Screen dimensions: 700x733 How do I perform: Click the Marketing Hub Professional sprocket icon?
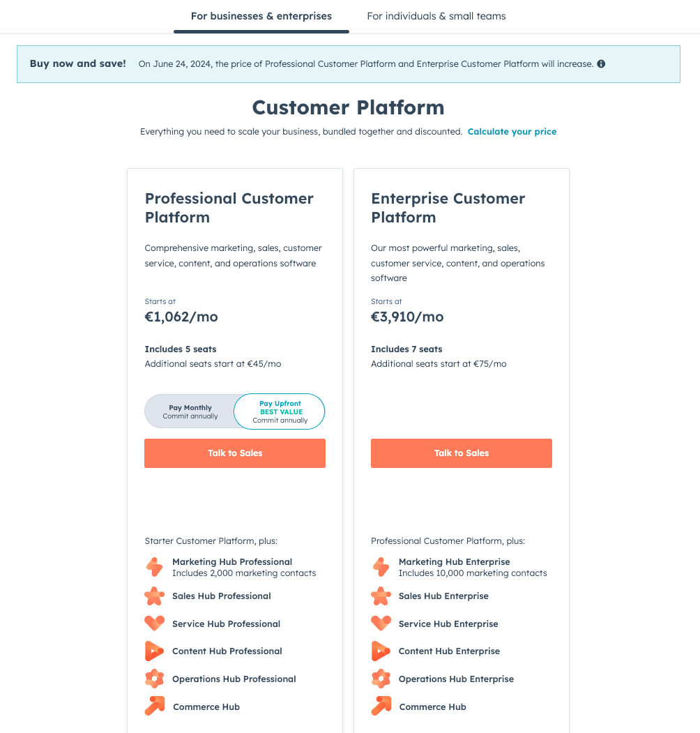point(154,567)
